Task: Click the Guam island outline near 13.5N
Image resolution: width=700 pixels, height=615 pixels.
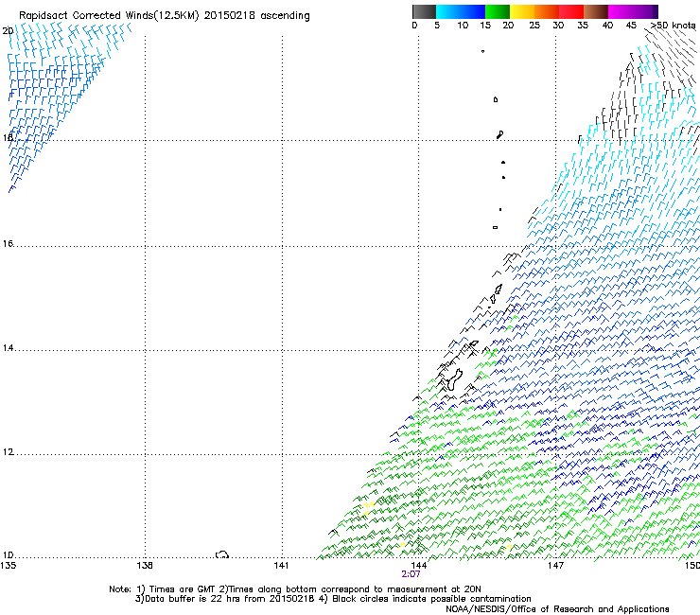Action: pos(454,379)
